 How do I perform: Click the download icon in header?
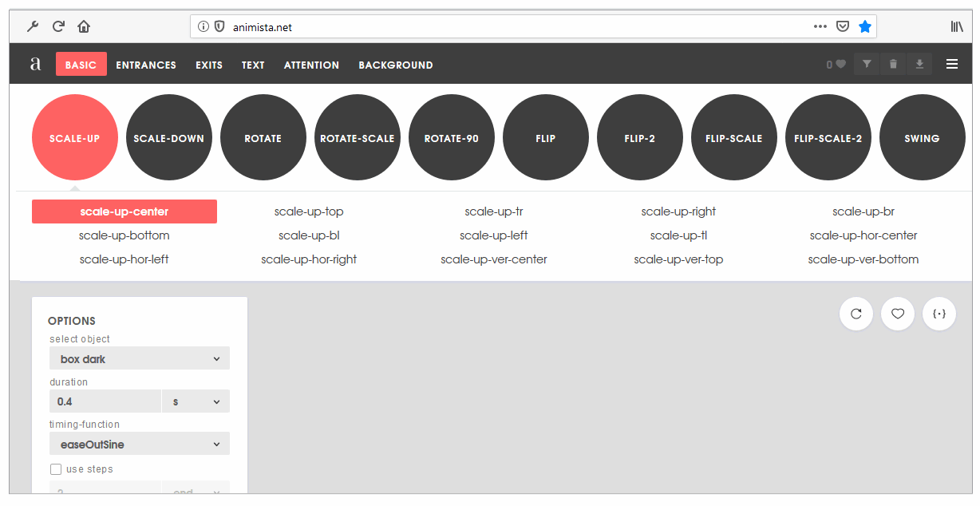[x=919, y=64]
